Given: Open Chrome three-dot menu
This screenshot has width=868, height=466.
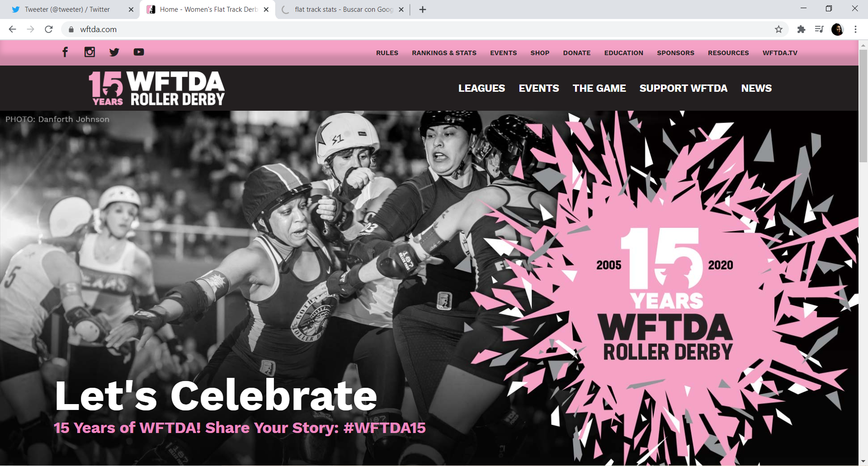Looking at the screenshot, I should (855, 29).
